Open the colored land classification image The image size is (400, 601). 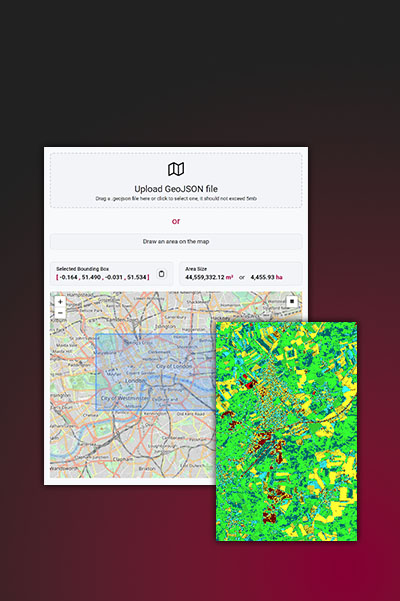pos(286,432)
